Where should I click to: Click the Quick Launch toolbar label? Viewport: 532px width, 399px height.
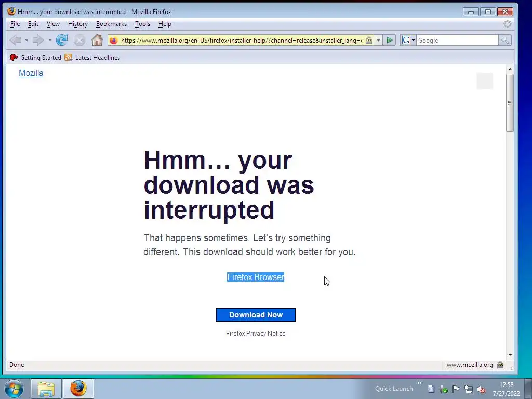click(394, 389)
